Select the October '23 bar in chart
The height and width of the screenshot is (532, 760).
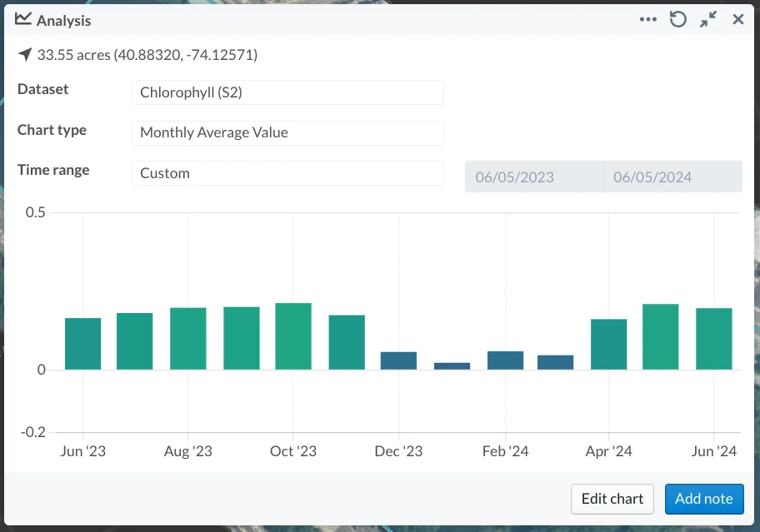pos(293,336)
